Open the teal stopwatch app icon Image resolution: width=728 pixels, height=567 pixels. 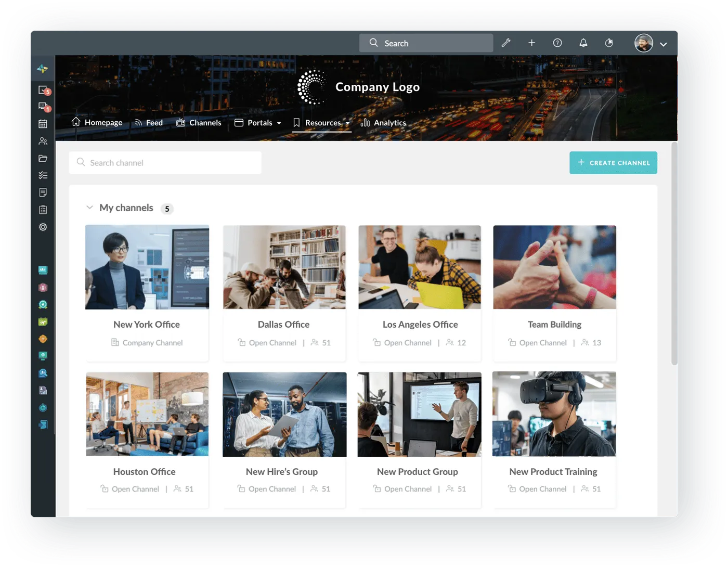point(43,407)
